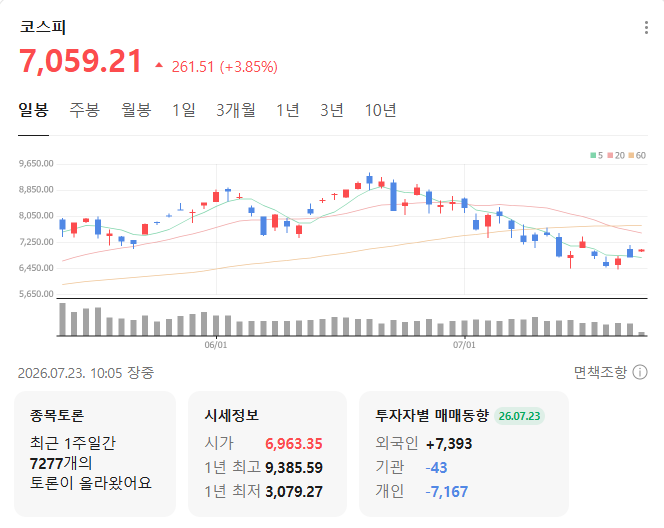Show the 1일 one-day chart
This screenshot has width=664, height=528.
[184, 110]
